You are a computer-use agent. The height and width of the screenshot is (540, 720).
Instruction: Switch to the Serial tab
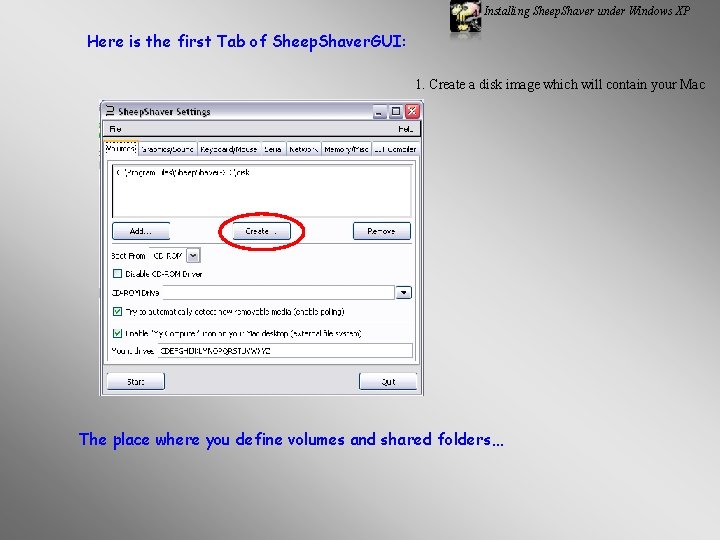273,149
